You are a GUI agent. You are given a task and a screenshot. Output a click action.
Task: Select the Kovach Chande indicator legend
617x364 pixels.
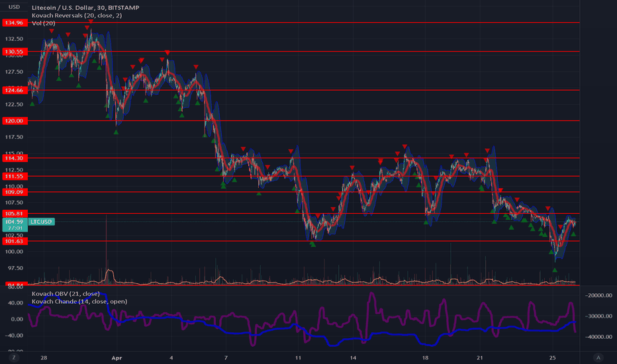coord(79,301)
